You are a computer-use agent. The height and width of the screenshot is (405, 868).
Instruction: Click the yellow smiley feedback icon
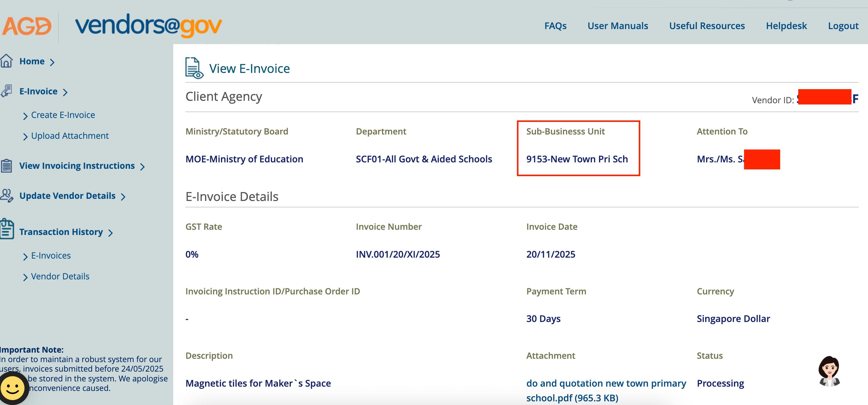click(x=13, y=388)
